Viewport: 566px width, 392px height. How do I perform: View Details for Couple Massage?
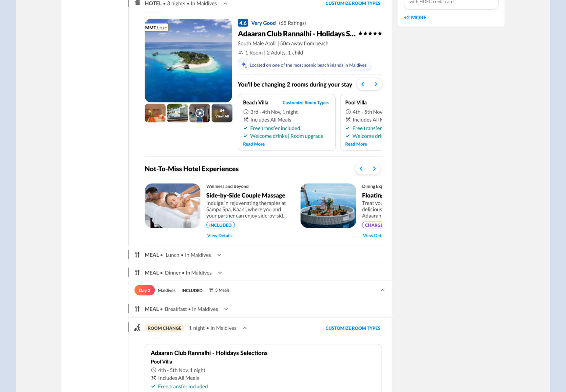(220, 236)
